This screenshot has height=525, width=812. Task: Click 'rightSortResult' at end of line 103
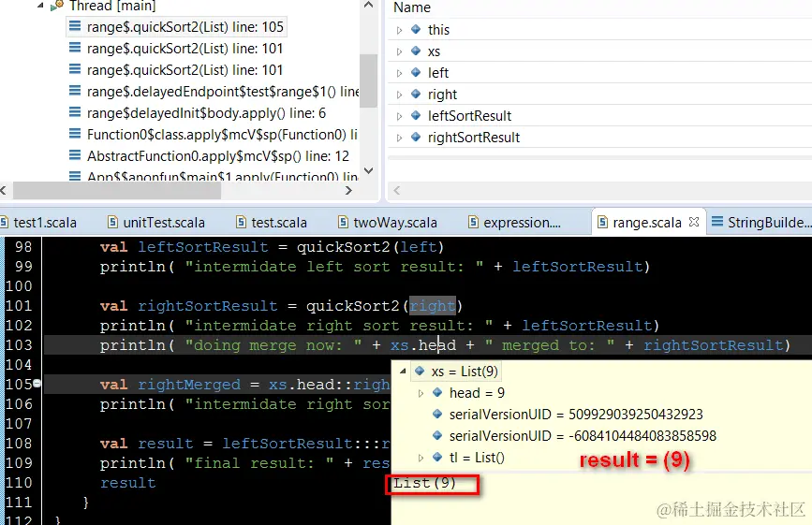pyautogui.click(x=714, y=345)
